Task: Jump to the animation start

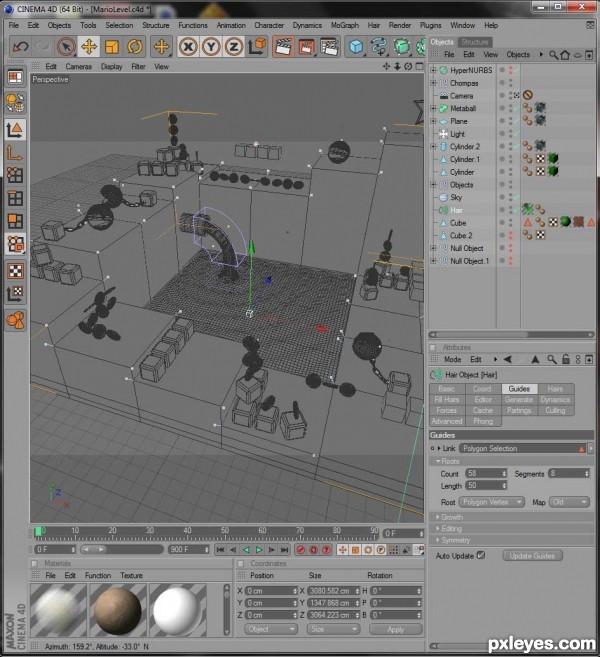Action: pos(221,550)
